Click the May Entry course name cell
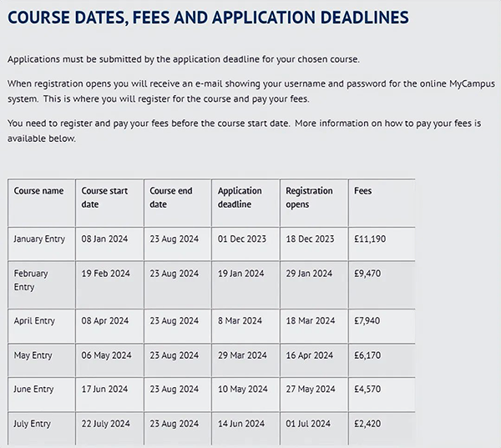The width and height of the screenshot is (501, 448). (33, 355)
